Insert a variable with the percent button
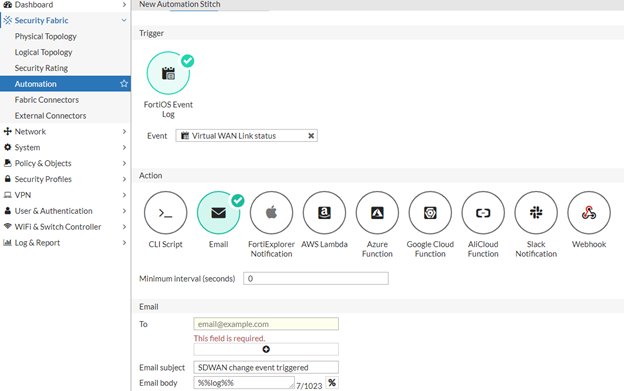The width and height of the screenshot is (624, 391). pos(332,383)
